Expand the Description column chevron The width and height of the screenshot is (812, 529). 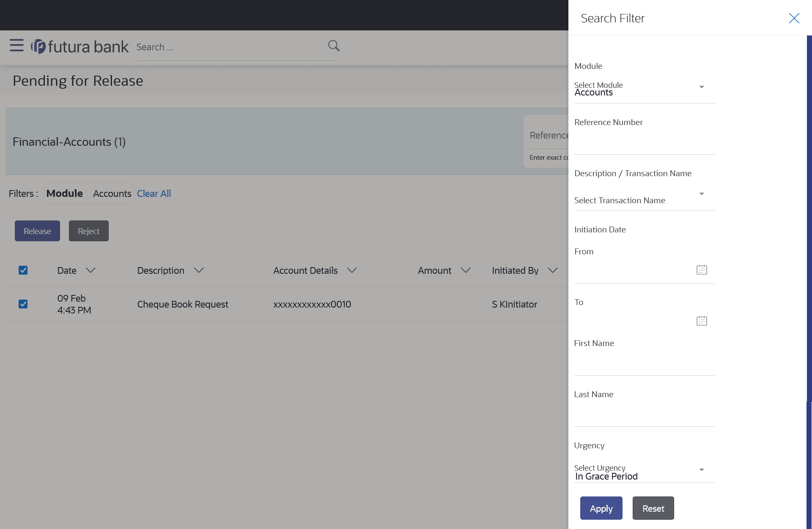[x=199, y=270]
